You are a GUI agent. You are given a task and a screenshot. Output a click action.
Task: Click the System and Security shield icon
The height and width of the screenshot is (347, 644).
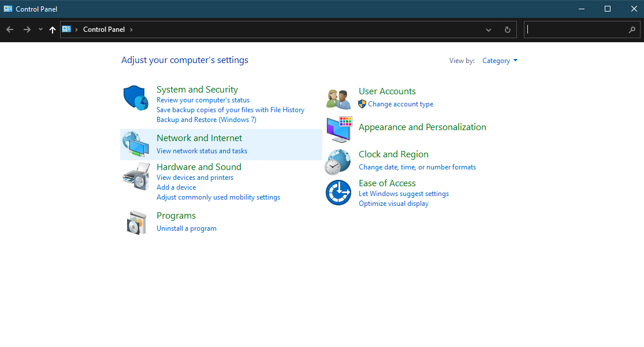pos(136,98)
